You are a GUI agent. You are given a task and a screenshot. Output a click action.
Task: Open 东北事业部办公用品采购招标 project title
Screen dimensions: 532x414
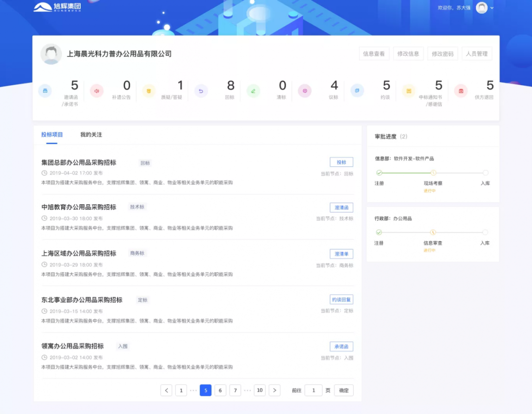82,300
